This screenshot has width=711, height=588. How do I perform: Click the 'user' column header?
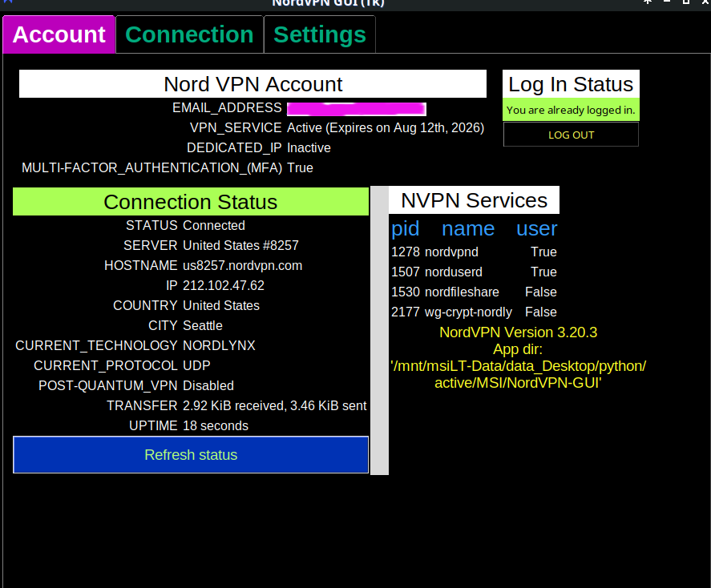536,228
